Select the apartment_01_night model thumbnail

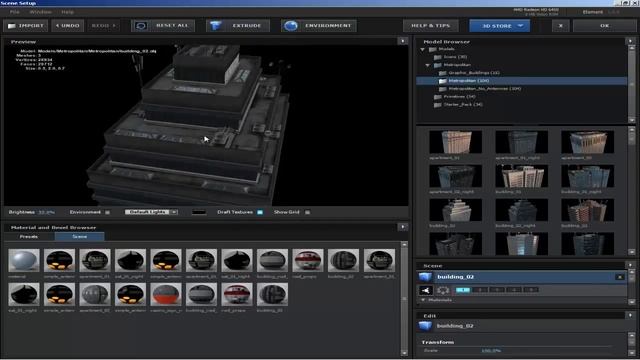[x=522, y=142]
